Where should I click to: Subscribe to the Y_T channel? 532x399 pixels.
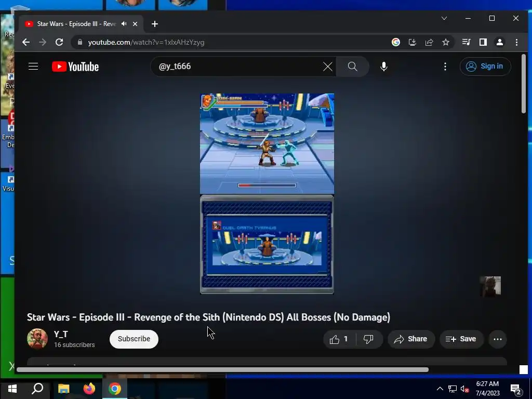tap(134, 339)
